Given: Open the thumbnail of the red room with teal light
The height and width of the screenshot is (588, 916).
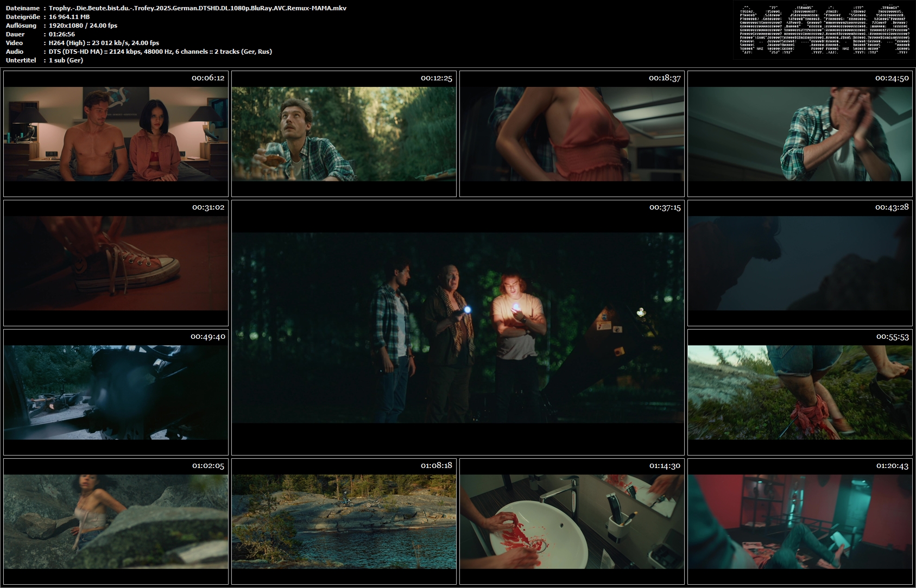Looking at the screenshot, I should [800, 521].
